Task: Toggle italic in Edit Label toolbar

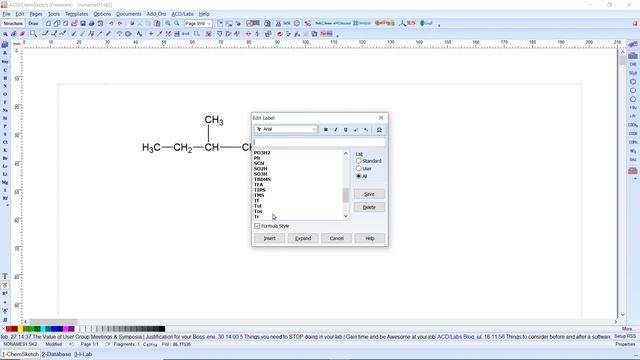Action: 336,129
